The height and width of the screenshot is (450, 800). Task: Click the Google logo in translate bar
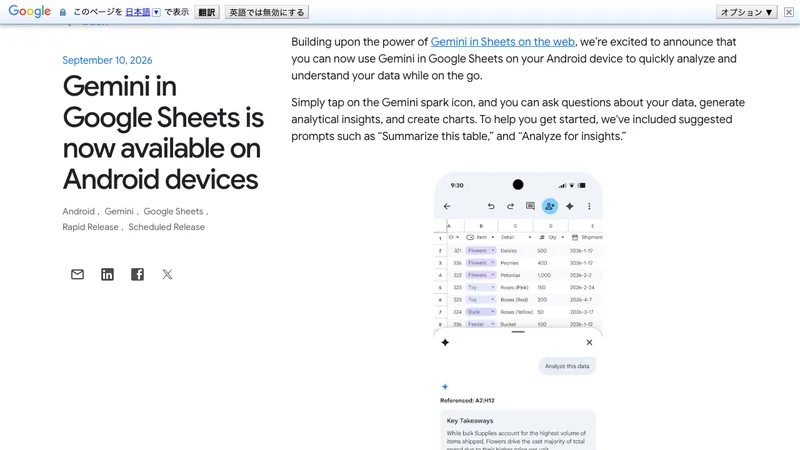(30, 11)
